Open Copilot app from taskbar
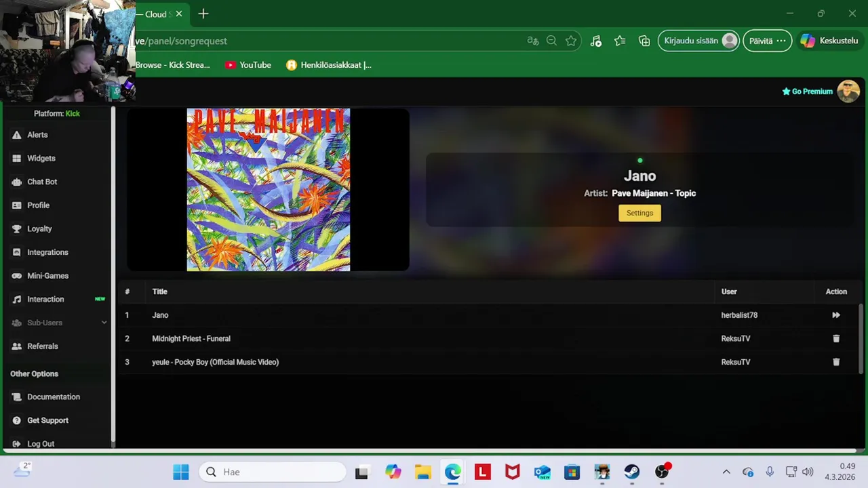Viewport: 868px width, 488px height. click(x=393, y=472)
